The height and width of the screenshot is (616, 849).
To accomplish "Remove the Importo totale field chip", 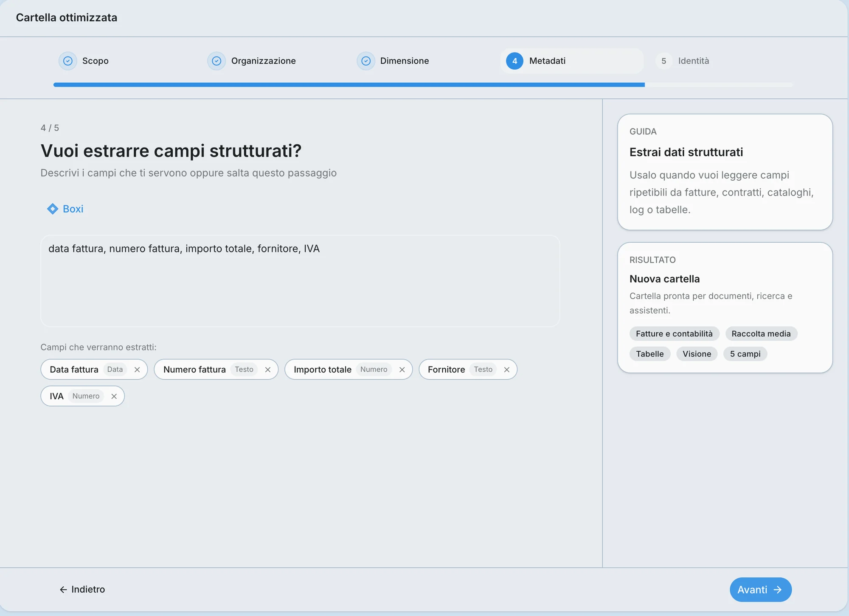I will (x=402, y=370).
